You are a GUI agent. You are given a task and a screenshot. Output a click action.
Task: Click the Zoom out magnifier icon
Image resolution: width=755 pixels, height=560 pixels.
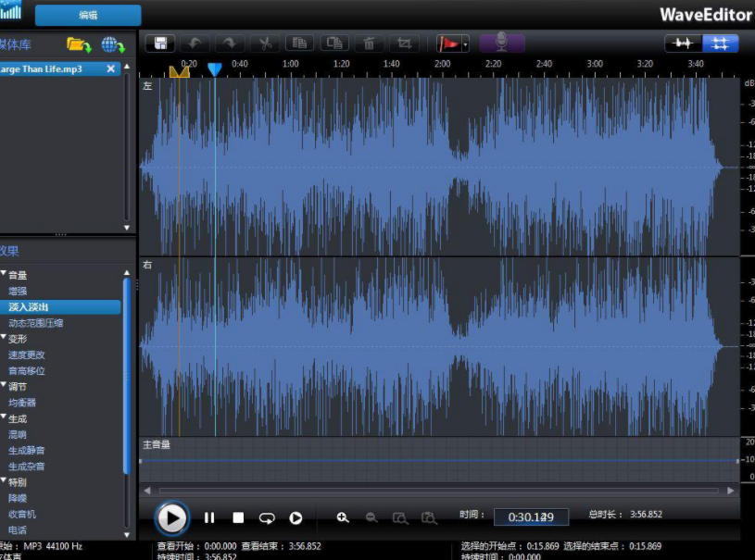pos(371,517)
